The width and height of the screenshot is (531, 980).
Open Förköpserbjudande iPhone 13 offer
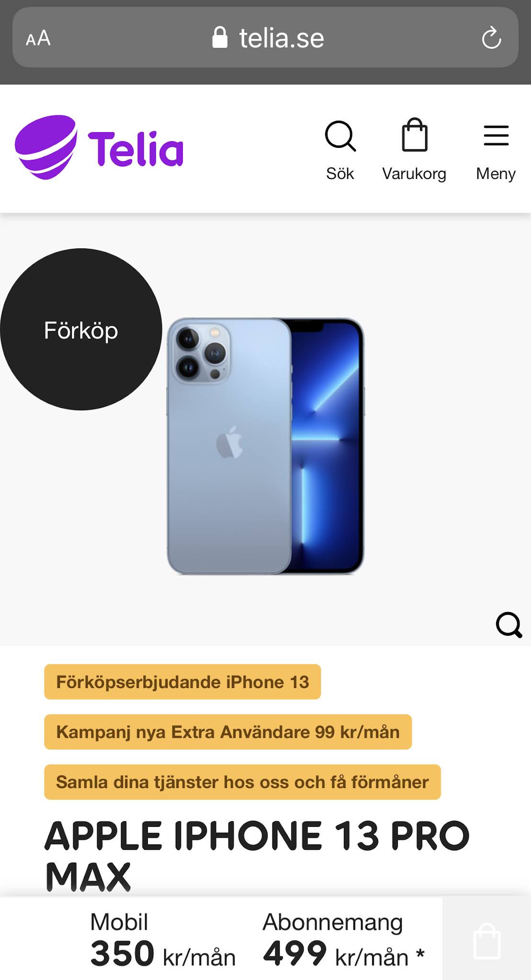point(182,682)
